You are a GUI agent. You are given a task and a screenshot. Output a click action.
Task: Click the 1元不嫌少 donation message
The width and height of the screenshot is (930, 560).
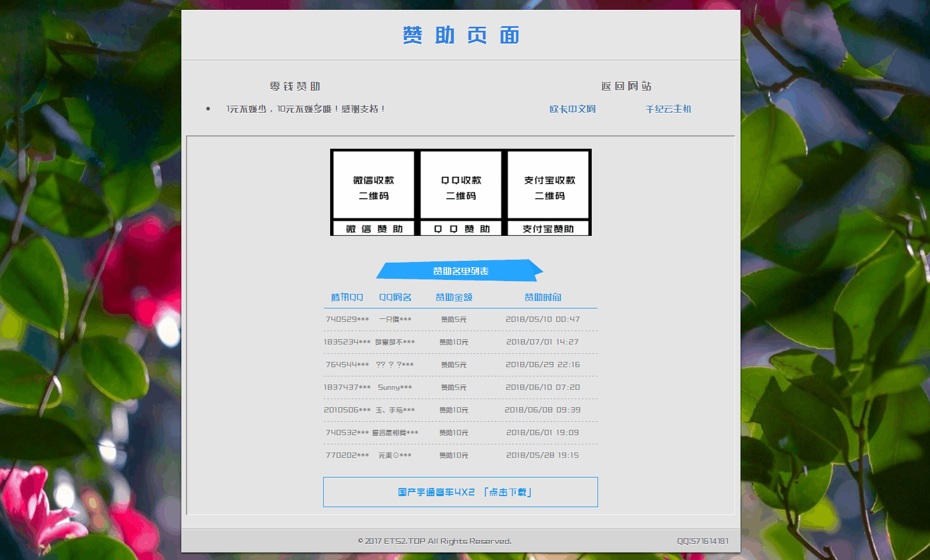pyautogui.click(x=305, y=109)
